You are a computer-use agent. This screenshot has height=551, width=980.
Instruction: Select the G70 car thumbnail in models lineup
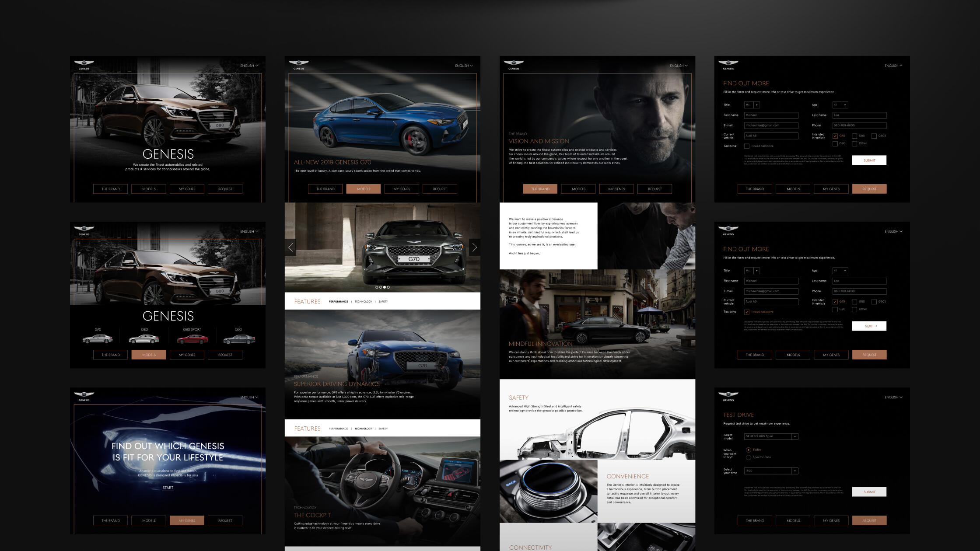(98, 339)
